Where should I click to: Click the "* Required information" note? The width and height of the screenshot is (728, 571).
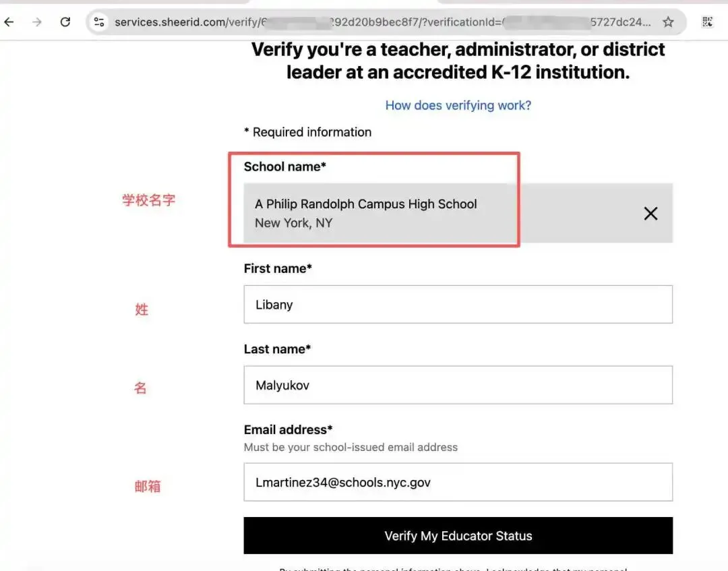(307, 132)
